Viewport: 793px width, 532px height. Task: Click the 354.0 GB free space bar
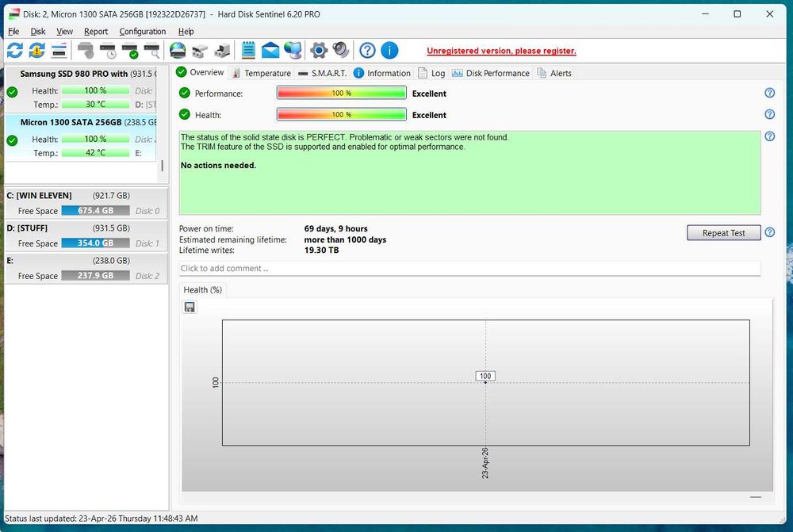click(x=96, y=243)
